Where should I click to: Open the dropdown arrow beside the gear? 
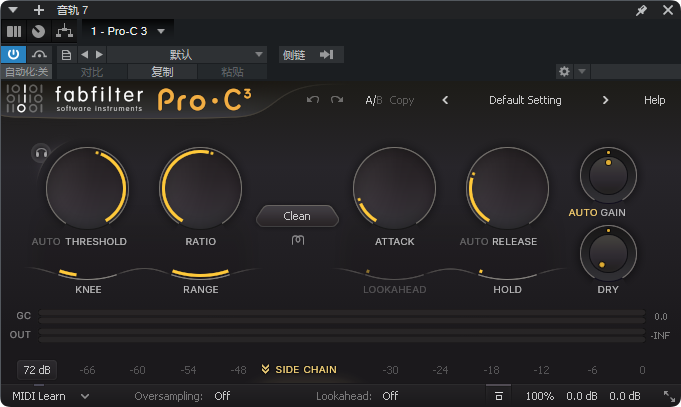click(582, 71)
